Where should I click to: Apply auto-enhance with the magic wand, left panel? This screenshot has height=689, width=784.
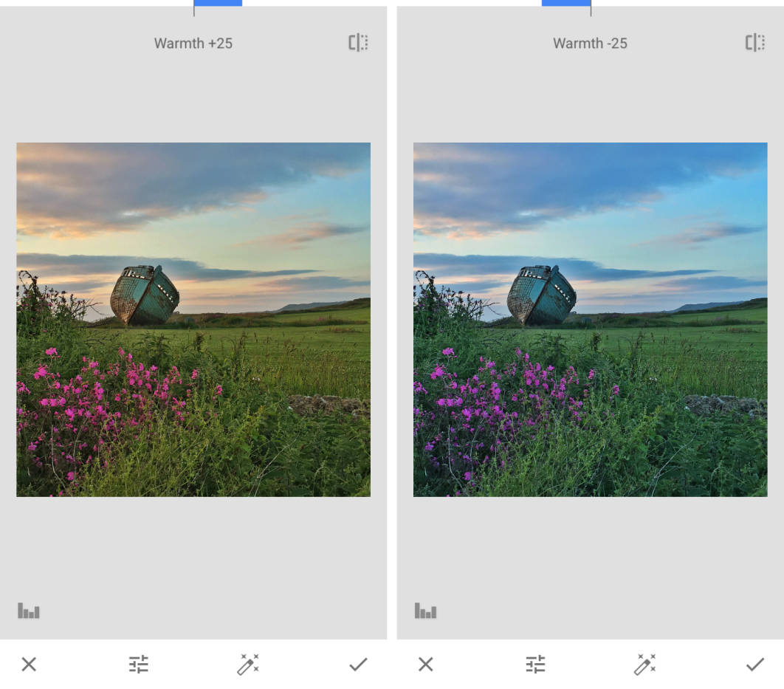click(x=248, y=664)
